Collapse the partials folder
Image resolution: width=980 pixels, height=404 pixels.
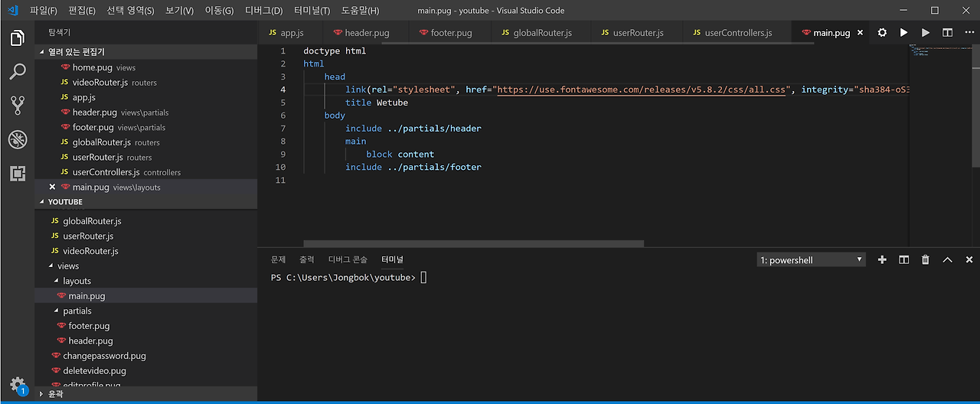coord(145,311)
